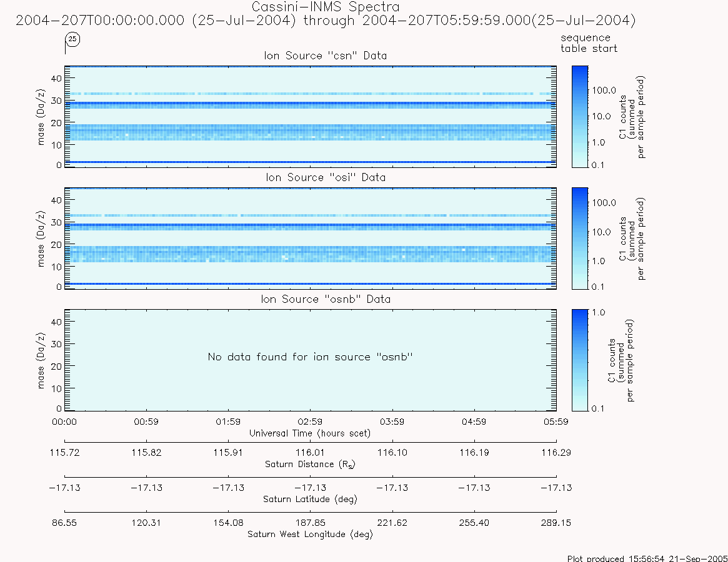The height and width of the screenshot is (562, 728).
Task: Click the circled 25 sequence table marker
Action: click(72, 39)
